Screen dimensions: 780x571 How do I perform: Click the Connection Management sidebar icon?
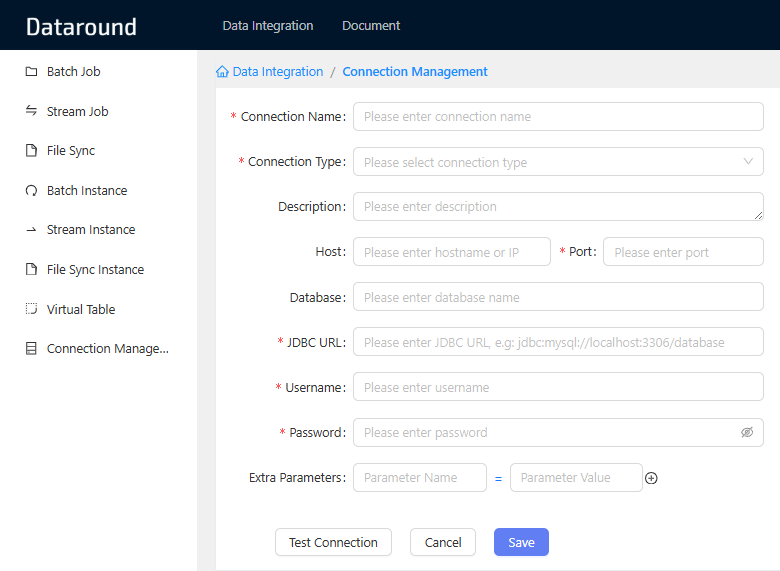pos(31,349)
